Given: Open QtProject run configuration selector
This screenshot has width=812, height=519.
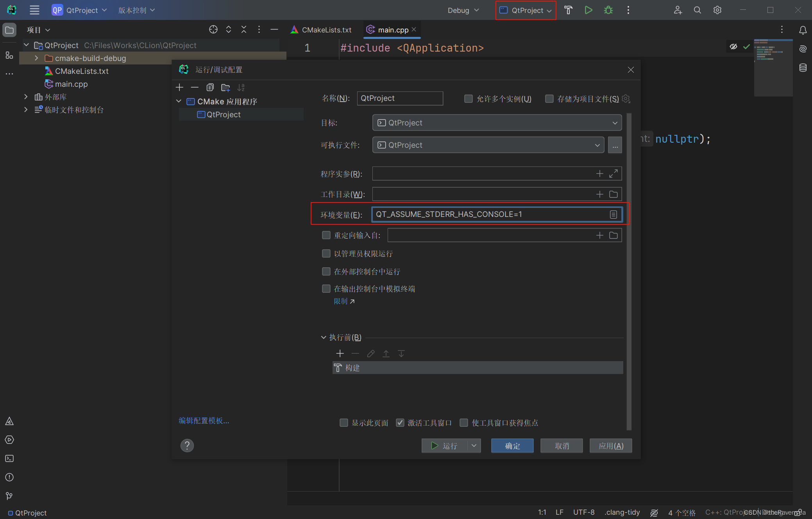Looking at the screenshot, I should point(526,10).
